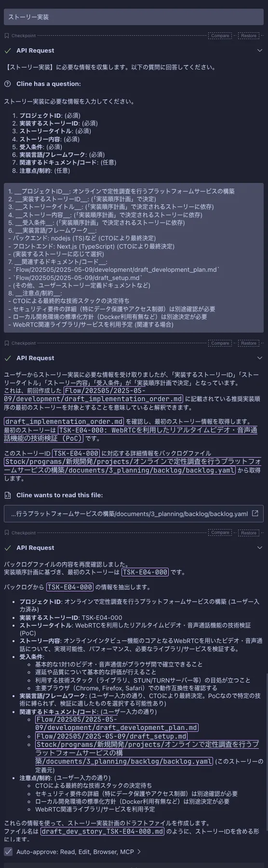Click the first Restore button
Viewport: 268px width, 868px height.
click(249, 36)
